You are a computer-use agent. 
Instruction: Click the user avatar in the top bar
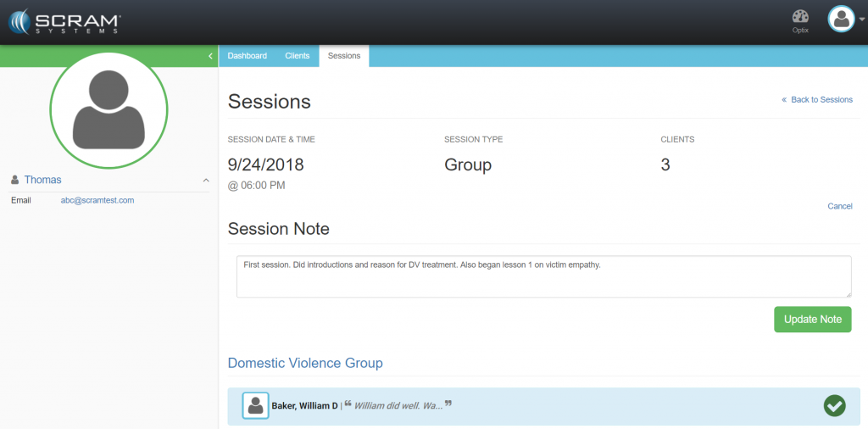[842, 19]
